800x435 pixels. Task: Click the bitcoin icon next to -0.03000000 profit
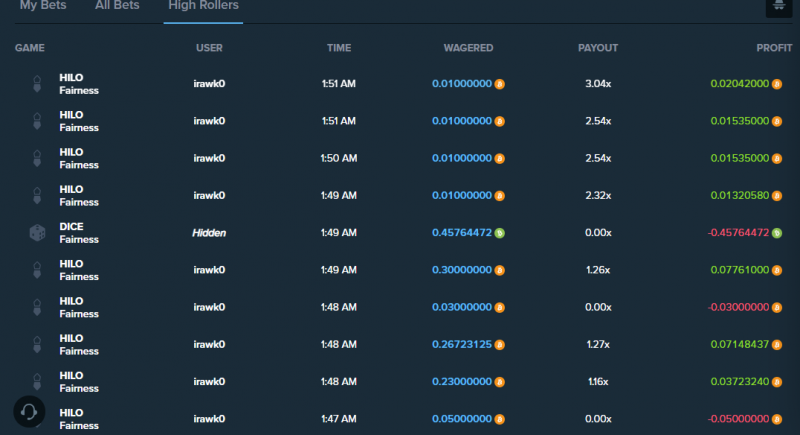[x=777, y=308]
